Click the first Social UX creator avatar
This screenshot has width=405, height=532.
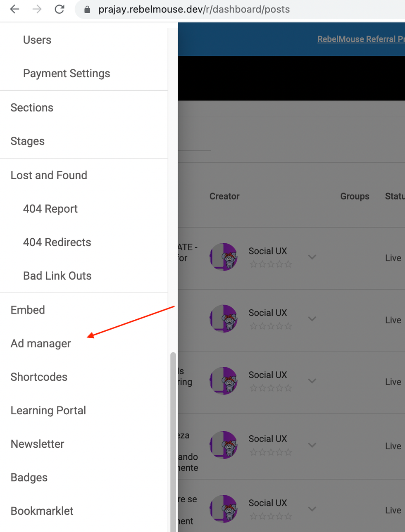pyautogui.click(x=224, y=257)
